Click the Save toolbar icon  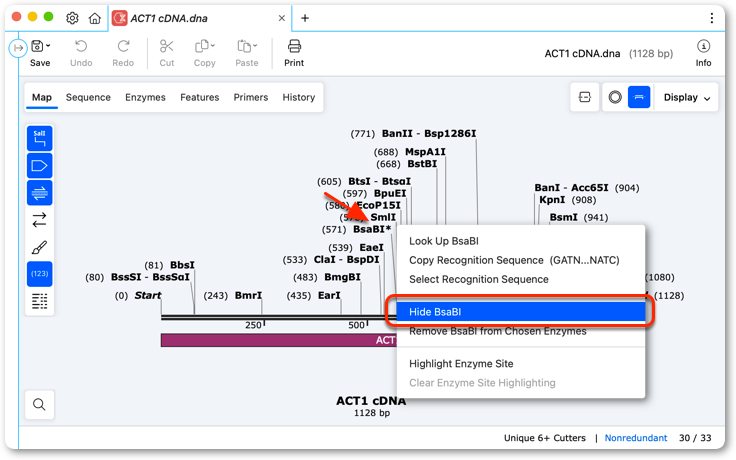pos(37,46)
